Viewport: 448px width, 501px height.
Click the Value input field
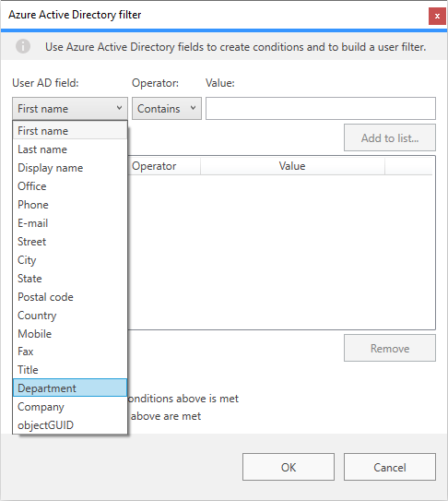(x=321, y=109)
